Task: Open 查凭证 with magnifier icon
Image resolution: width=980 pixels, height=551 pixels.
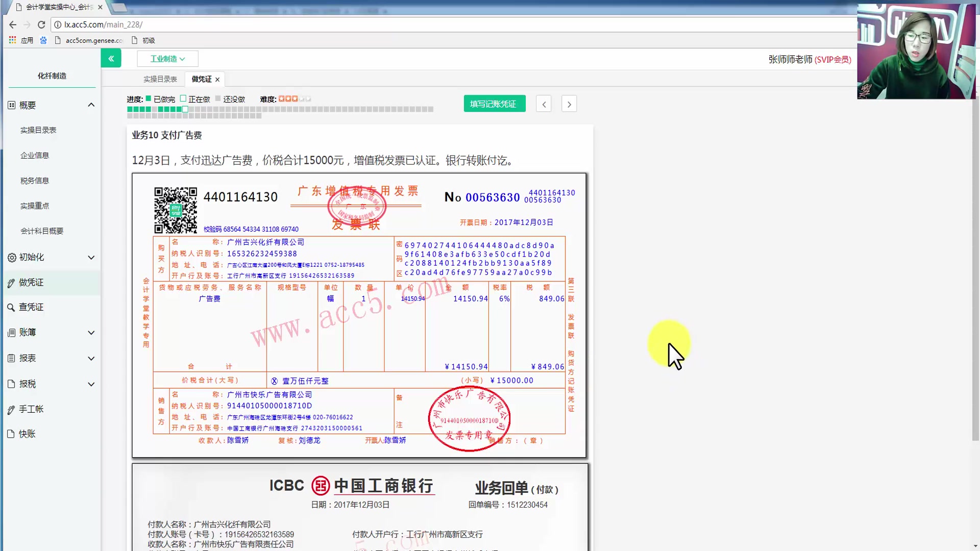Action: pos(31,307)
